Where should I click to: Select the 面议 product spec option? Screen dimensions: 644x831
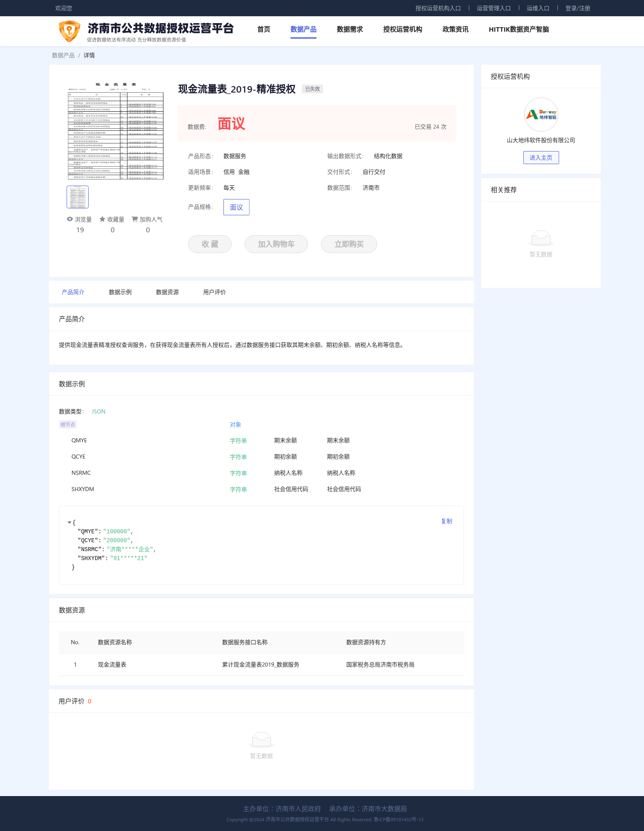(236, 207)
